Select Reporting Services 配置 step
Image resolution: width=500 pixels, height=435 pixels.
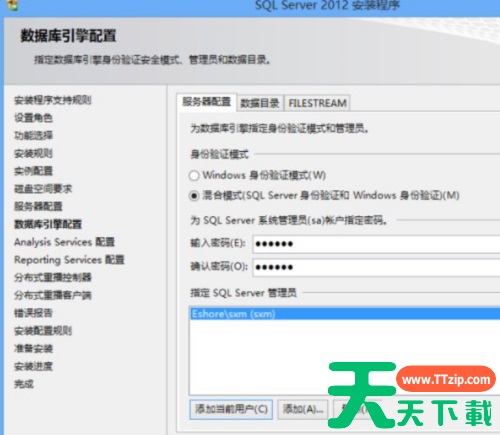pos(69,260)
